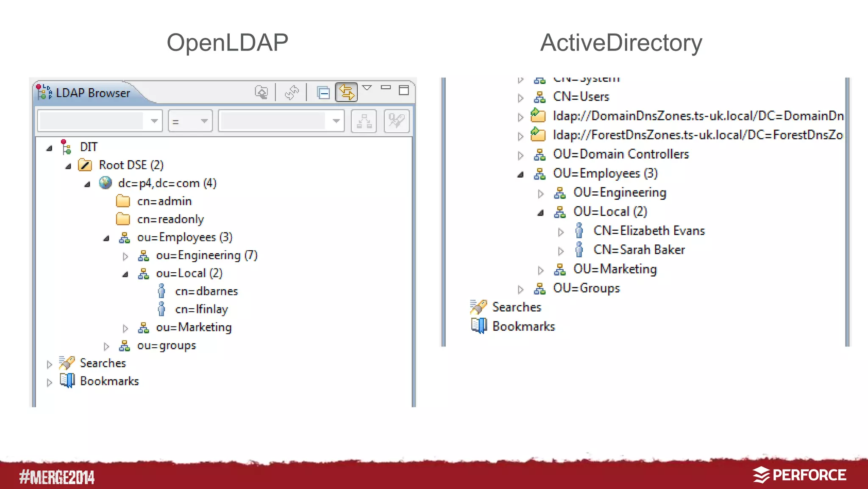This screenshot has width=868, height=489.
Task: Click the cn=lfinlay person icon
Action: [161, 309]
